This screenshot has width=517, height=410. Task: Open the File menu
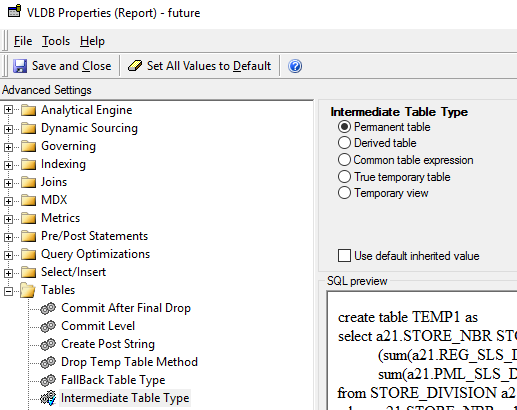(23, 41)
